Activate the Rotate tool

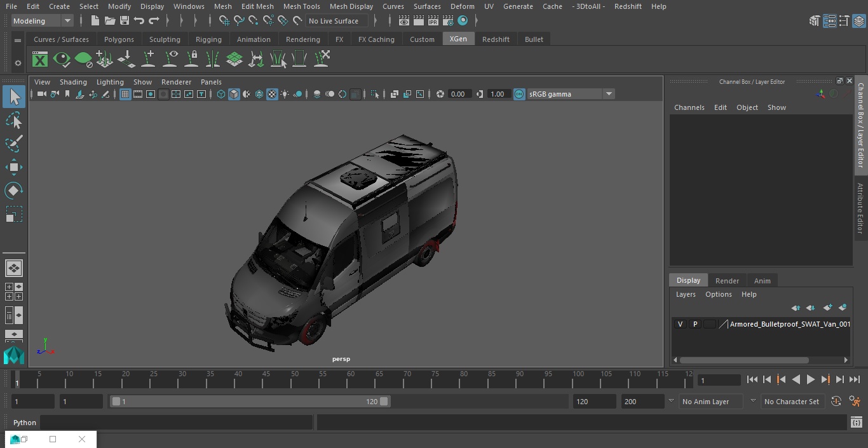pos(13,191)
